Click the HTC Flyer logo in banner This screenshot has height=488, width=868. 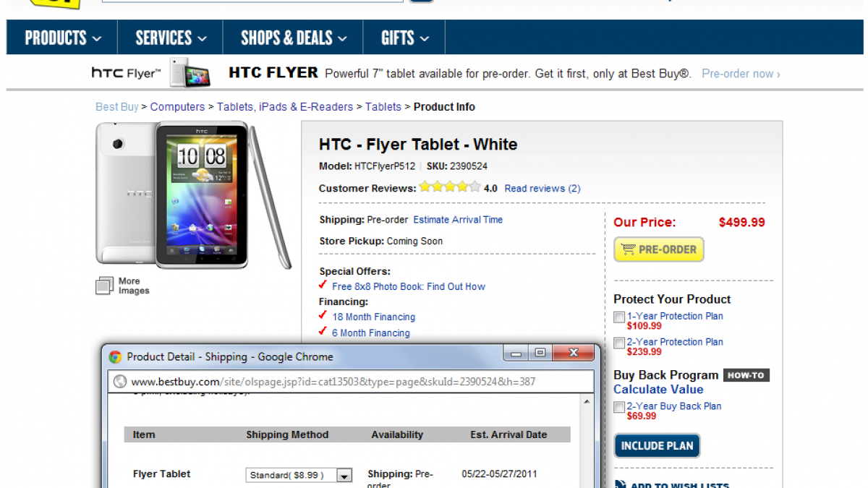click(125, 73)
